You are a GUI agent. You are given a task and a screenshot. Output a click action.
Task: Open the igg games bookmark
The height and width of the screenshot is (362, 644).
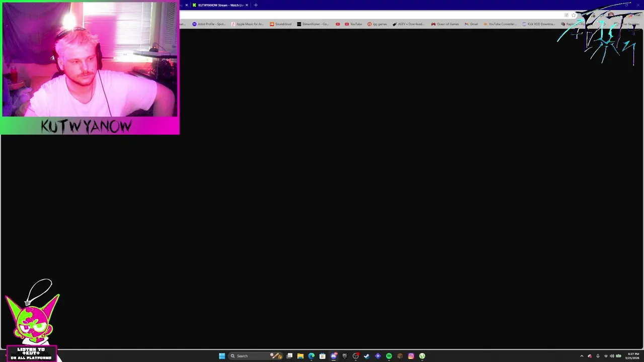click(x=377, y=24)
